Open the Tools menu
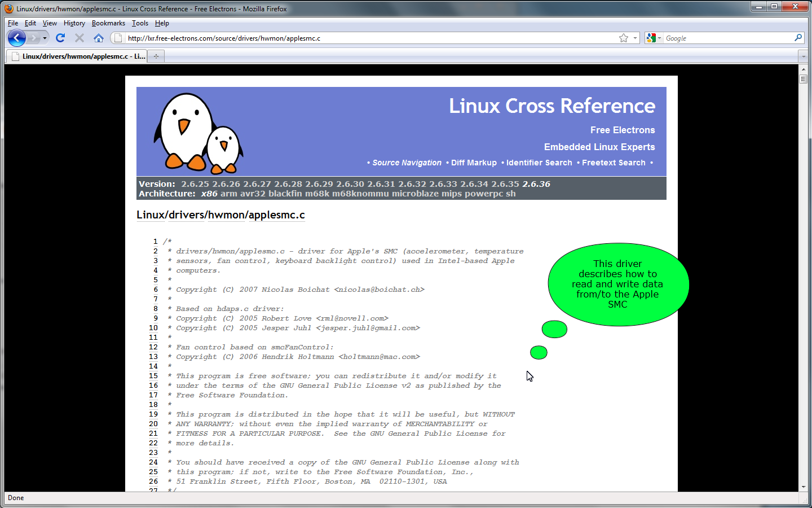Viewport: 812px width, 508px height. click(x=140, y=23)
